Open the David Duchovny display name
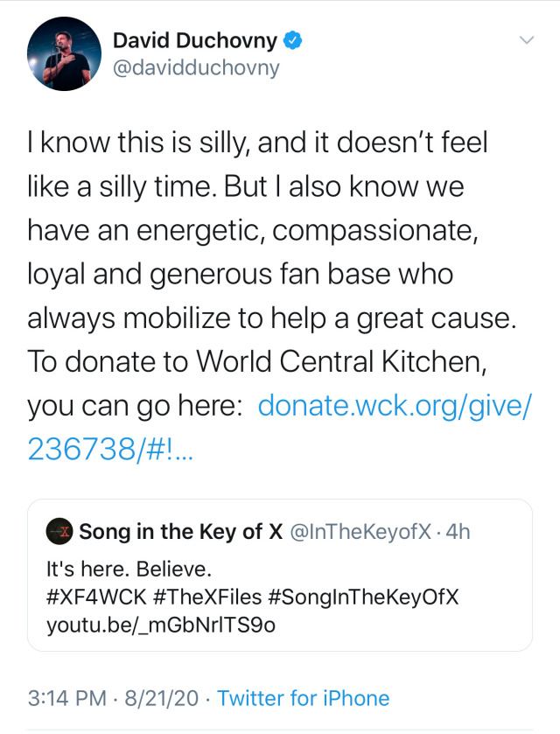This screenshot has height=734, width=560. coord(195,40)
